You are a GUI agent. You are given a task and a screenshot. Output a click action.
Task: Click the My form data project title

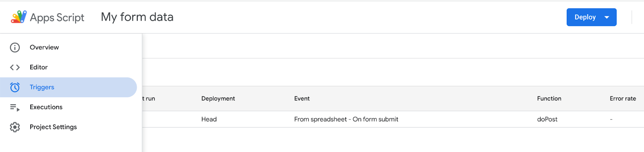click(137, 17)
